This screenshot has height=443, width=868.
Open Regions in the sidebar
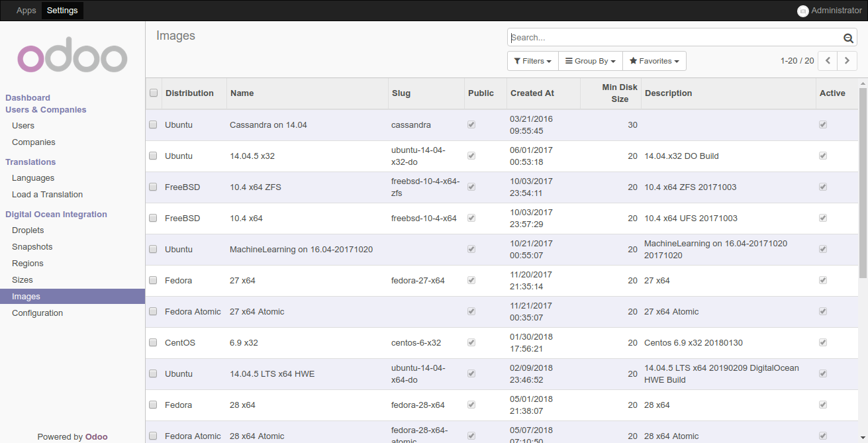(x=28, y=263)
